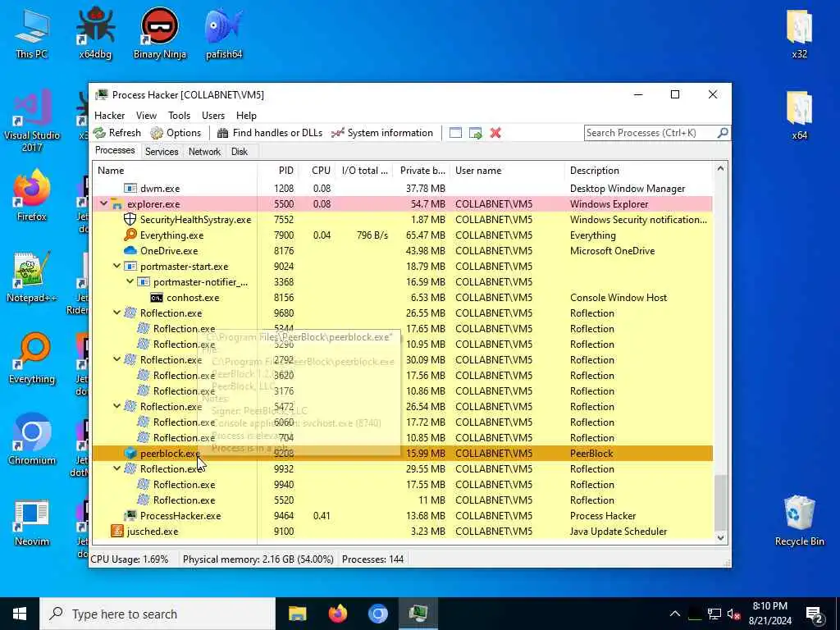
Task: Click the process list scrollbar down arrow
Action: click(720, 538)
